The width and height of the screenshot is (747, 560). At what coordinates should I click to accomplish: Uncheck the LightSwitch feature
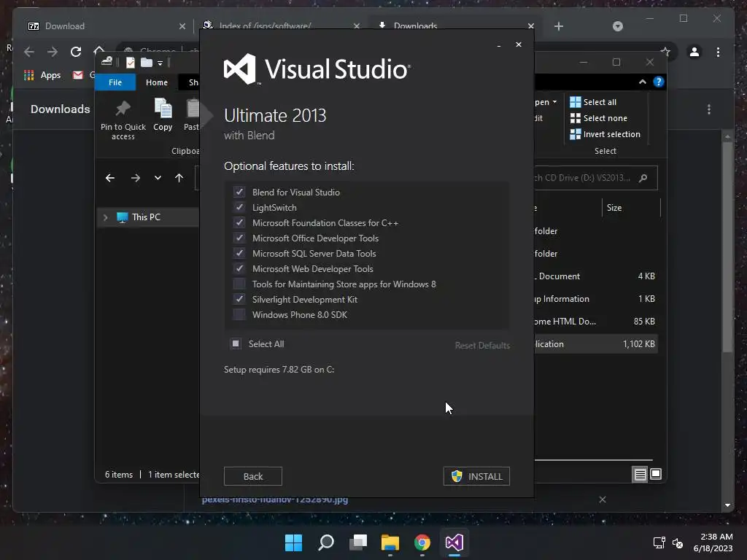239,208
